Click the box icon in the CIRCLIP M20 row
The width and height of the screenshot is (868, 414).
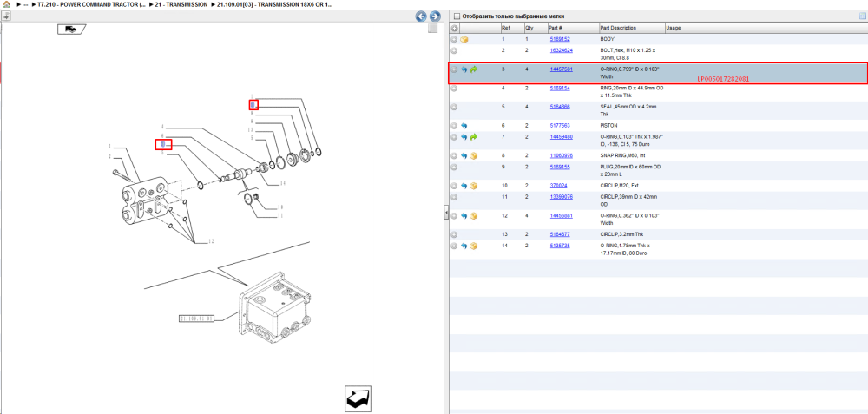tap(474, 186)
